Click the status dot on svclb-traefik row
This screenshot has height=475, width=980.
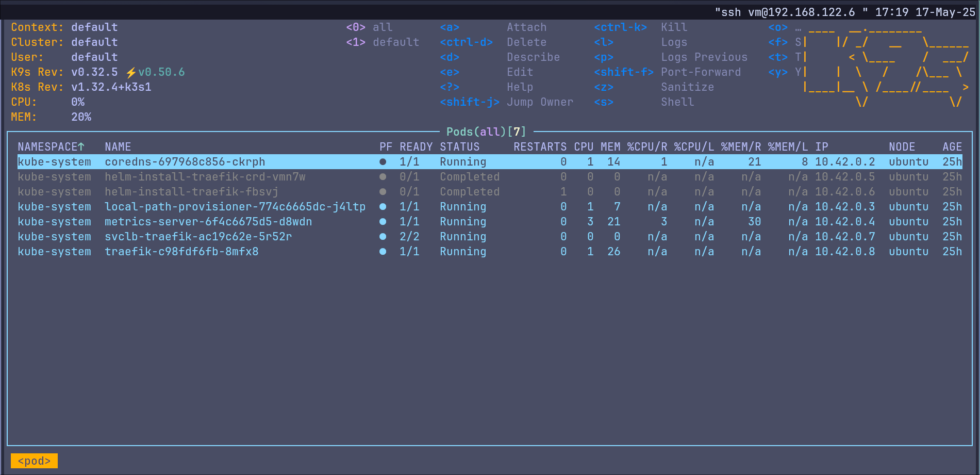pyautogui.click(x=383, y=237)
